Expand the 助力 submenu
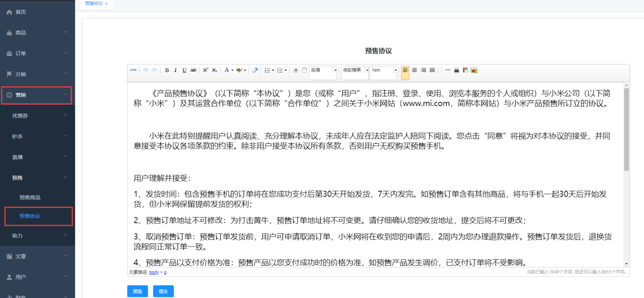The height and width of the screenshot is (298, 644). [37, 236]
